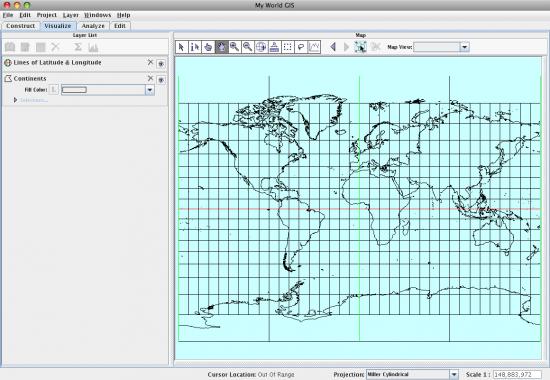This screenshot has width=550, height=380.
Task: Click the second greyed Layer List toolbar icon
Action: click(x=25, y=47)
